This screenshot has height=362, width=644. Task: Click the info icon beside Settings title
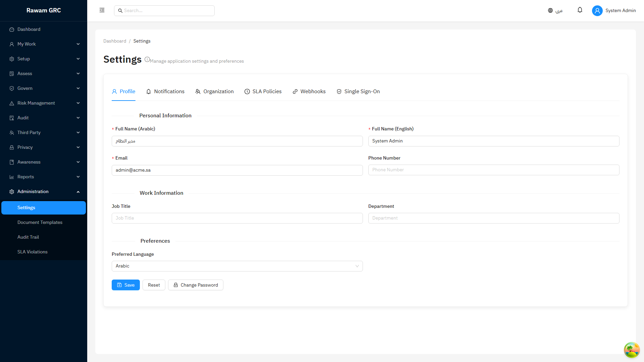click(147, 59)
